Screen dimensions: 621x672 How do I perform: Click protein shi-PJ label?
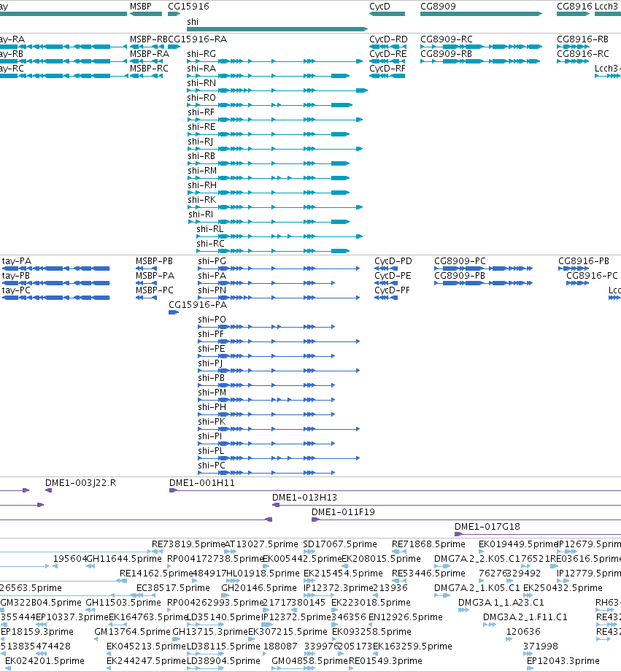point(210,363)
